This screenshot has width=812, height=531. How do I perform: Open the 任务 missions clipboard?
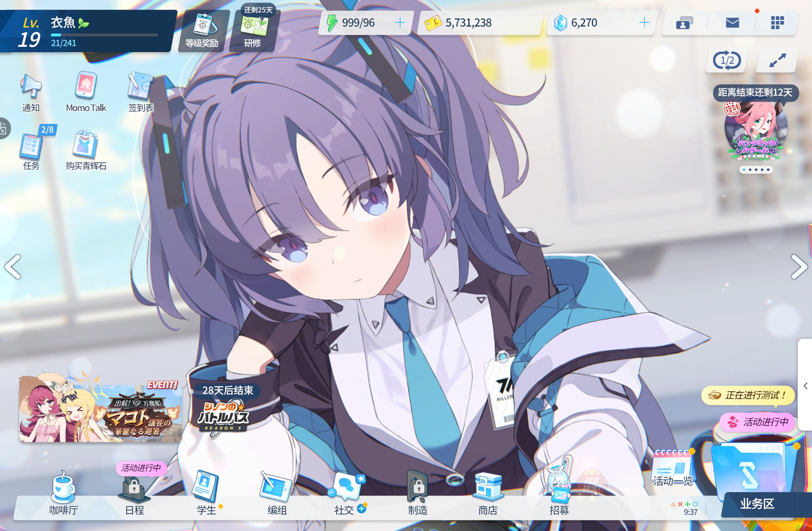coord(31,151)
